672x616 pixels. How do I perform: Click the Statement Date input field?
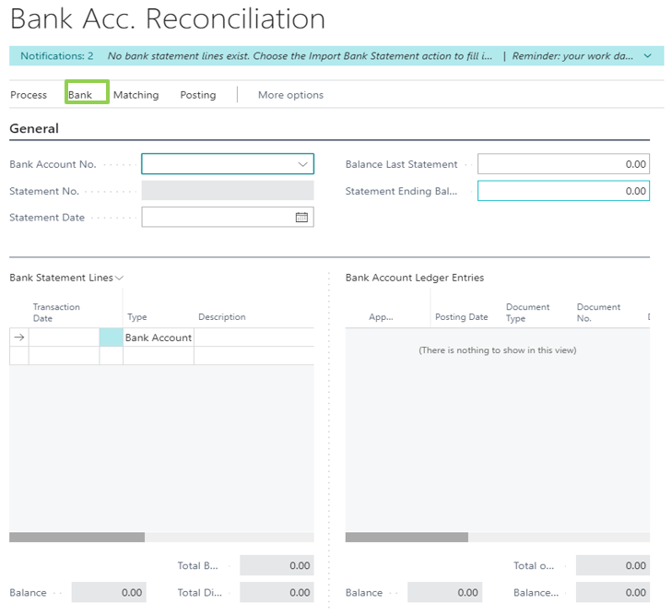click(x=217, y=218)
